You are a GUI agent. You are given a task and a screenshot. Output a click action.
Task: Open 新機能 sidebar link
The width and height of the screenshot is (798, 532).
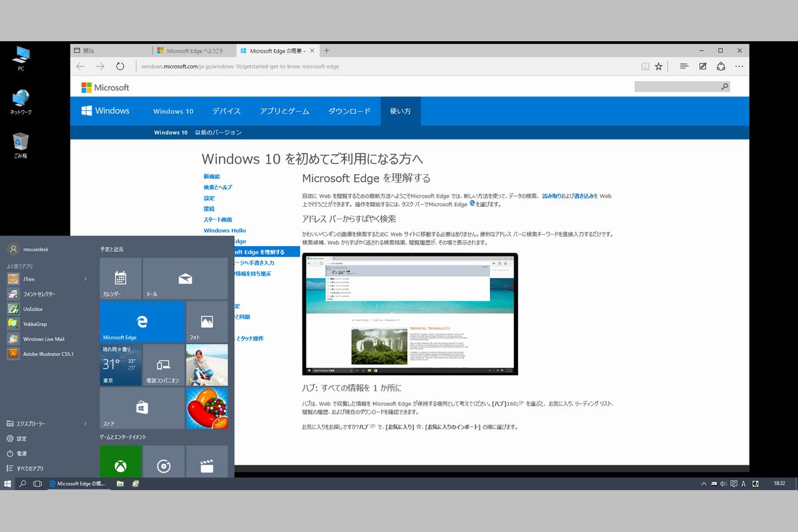(211, 176)
